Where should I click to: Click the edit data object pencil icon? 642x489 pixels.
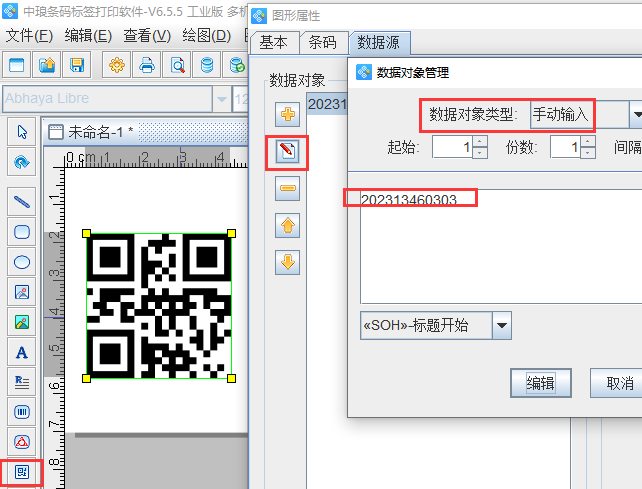(x=288, y=152)
